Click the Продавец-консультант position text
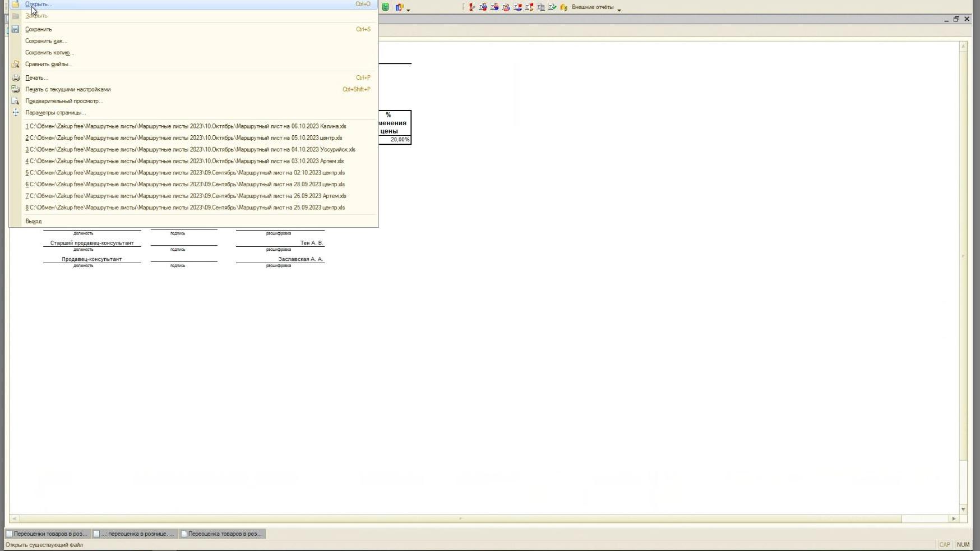 (x=91, y=259)
